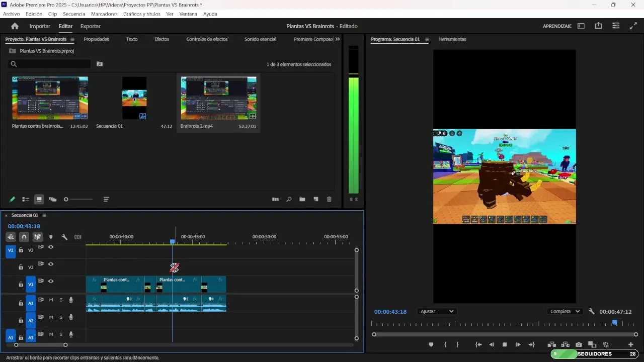The image size is (644, 362).
Task: Create a new bin folder
Action: click(x=302, y=200)
